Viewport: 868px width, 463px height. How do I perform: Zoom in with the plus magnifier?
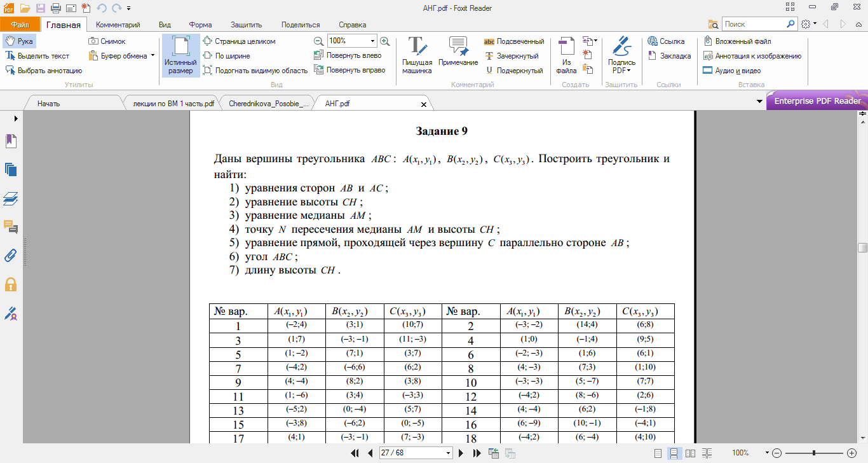(x=384, y=41)
